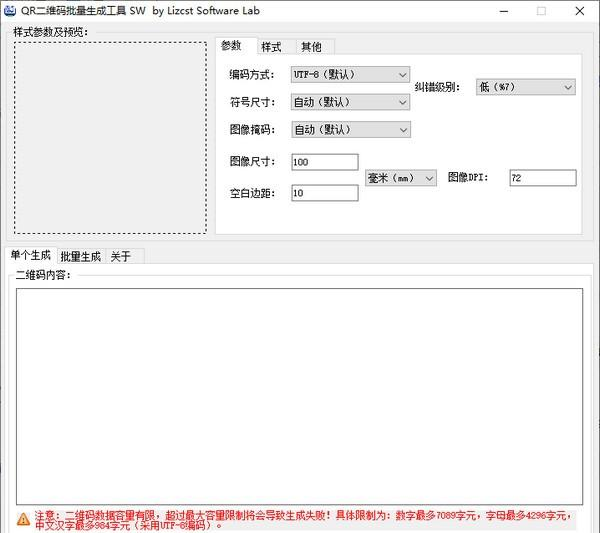Click the 符号尺寸 label
Viewport: 600px width, 533px height.
click(252, 102)
